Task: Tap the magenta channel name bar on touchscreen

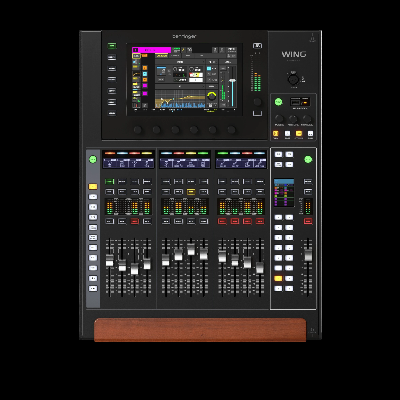Action: click(152, 50)
